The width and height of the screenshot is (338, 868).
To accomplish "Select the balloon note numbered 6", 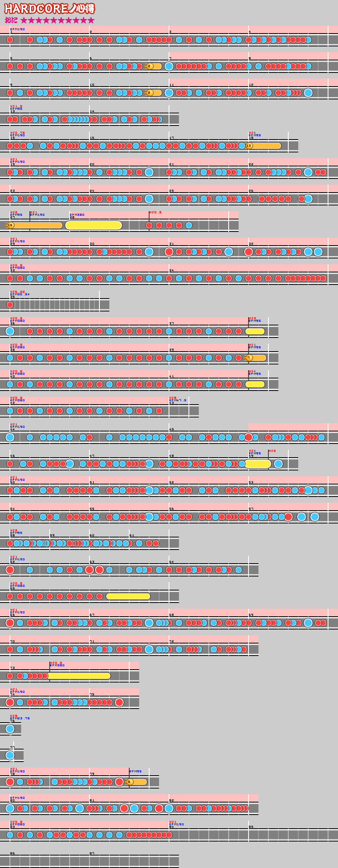I will click(129, 782).
